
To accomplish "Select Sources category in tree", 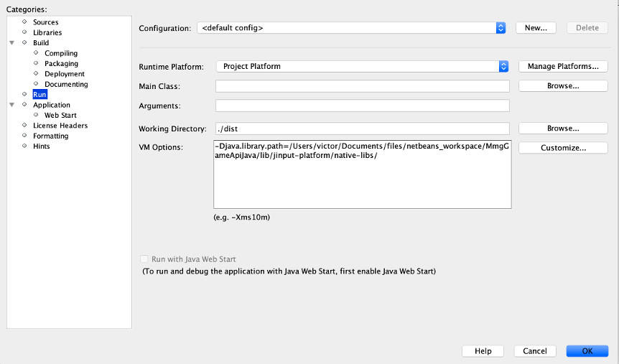I will (45, 22).
